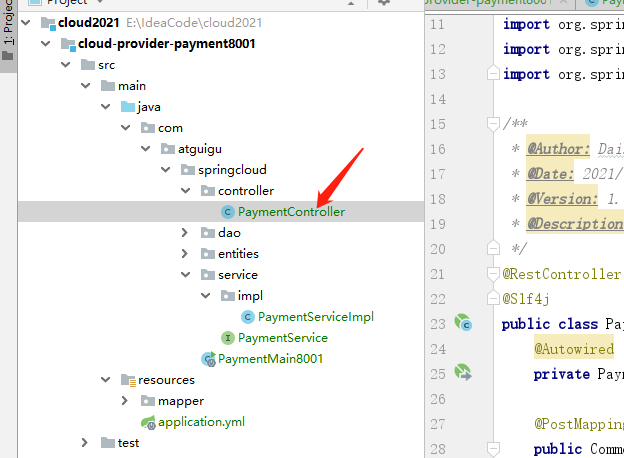This screenshot has width=624, height=458.
Task: Select PaymentController class icon
Action: [x=228, y=212]
